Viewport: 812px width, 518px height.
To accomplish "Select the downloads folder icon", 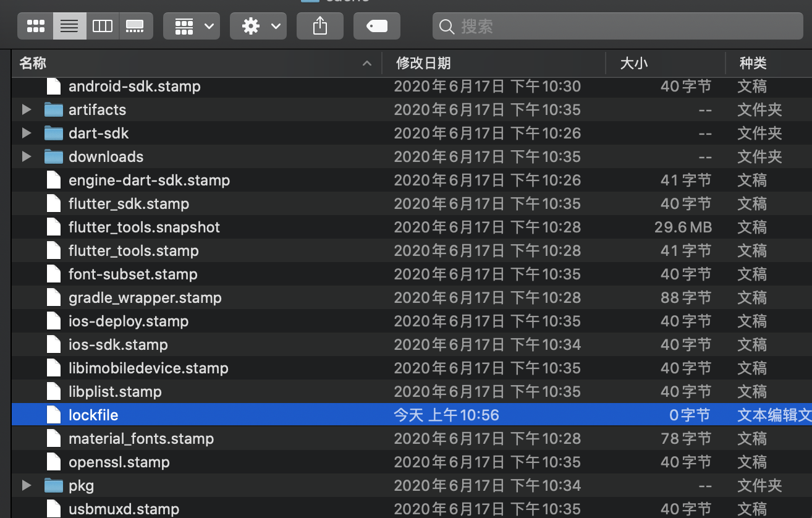I will point(54,156).
